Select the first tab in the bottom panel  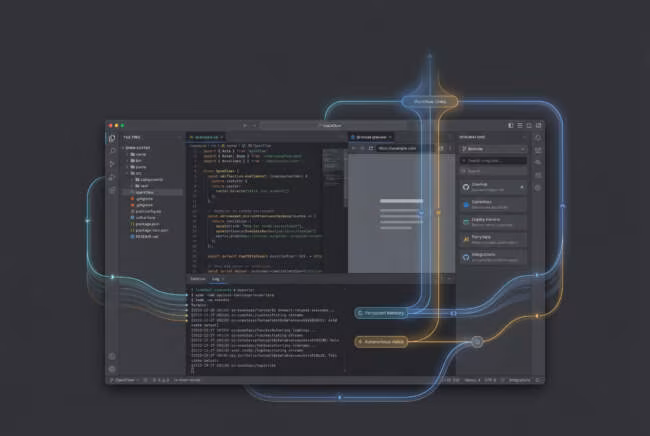pos(198,279)
